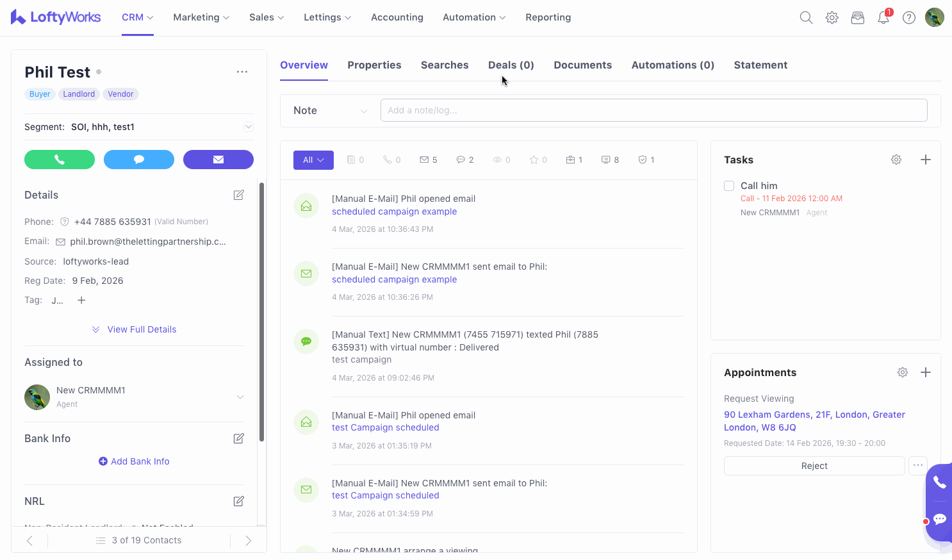This screenshot has width=952, height=560.
Task: Open the notifications bell
Action: click(883, 18)
